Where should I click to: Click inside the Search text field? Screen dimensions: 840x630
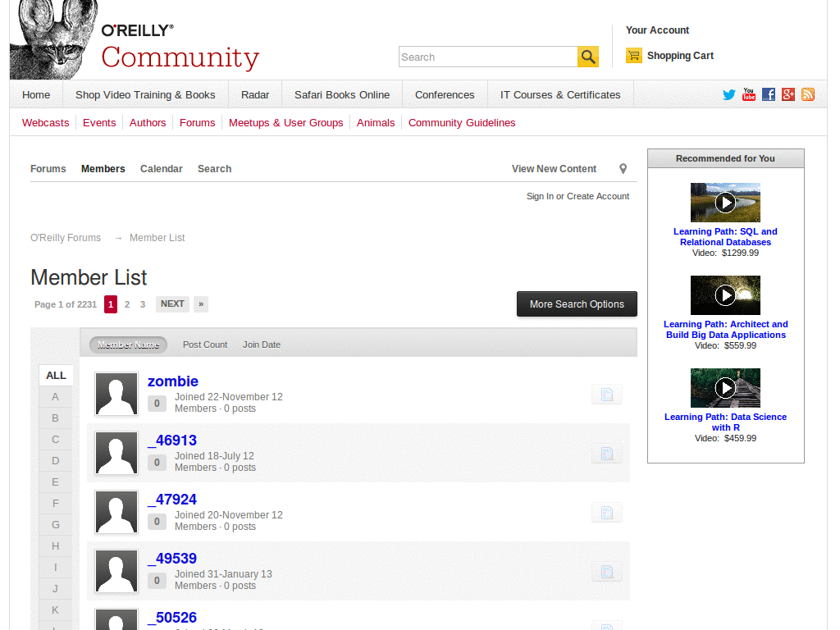coord(487,57)
